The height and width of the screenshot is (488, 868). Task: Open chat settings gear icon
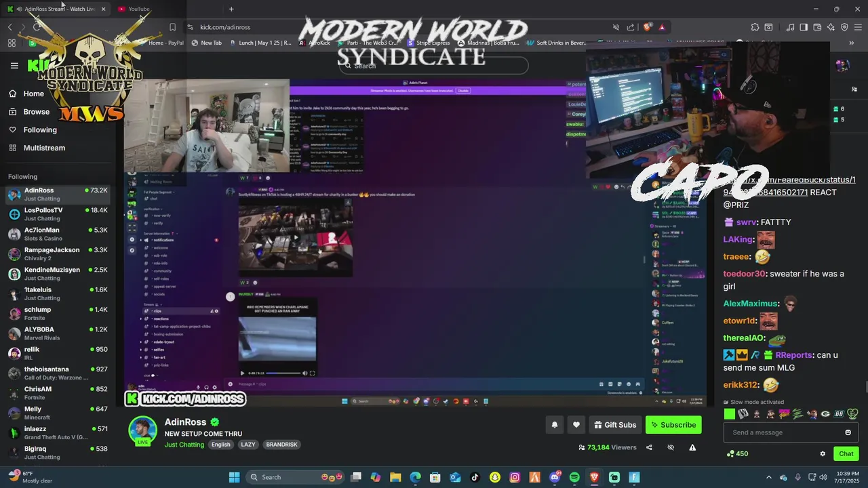click(x=823, y=453)
